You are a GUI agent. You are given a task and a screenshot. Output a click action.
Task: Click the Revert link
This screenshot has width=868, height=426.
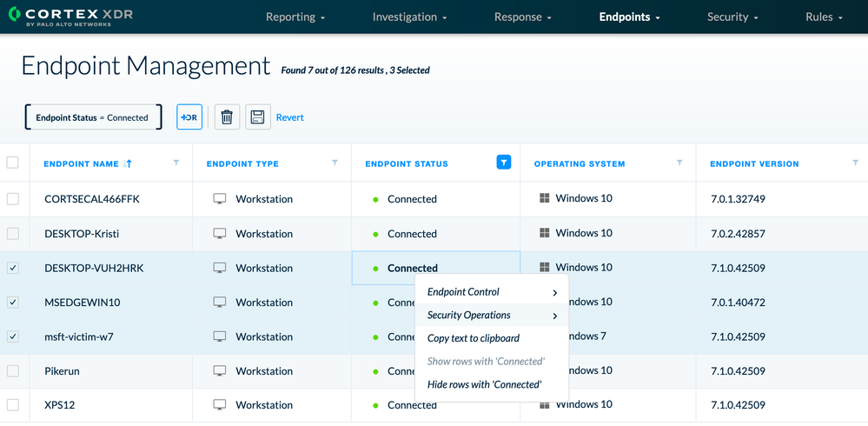click(x=290, y=117)
